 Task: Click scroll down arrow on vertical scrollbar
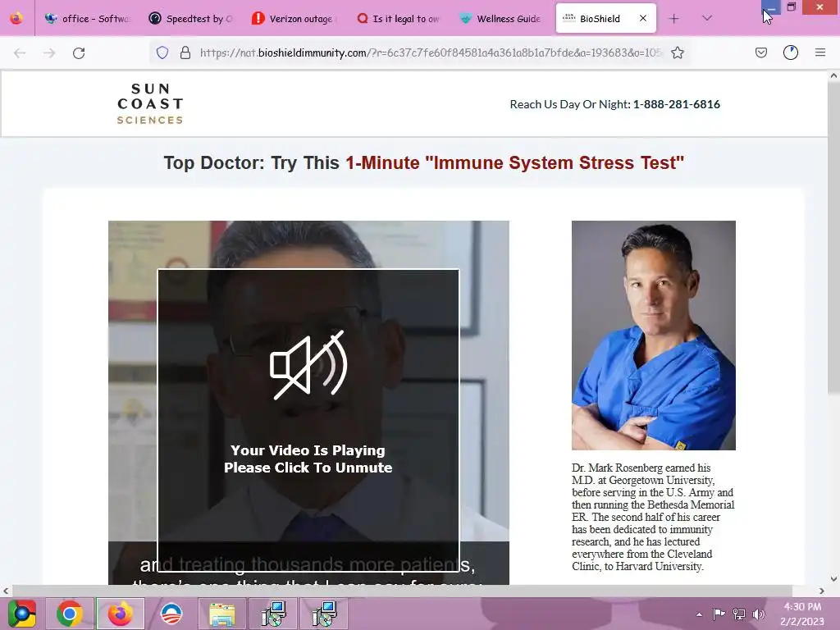[x=833, y=578]
